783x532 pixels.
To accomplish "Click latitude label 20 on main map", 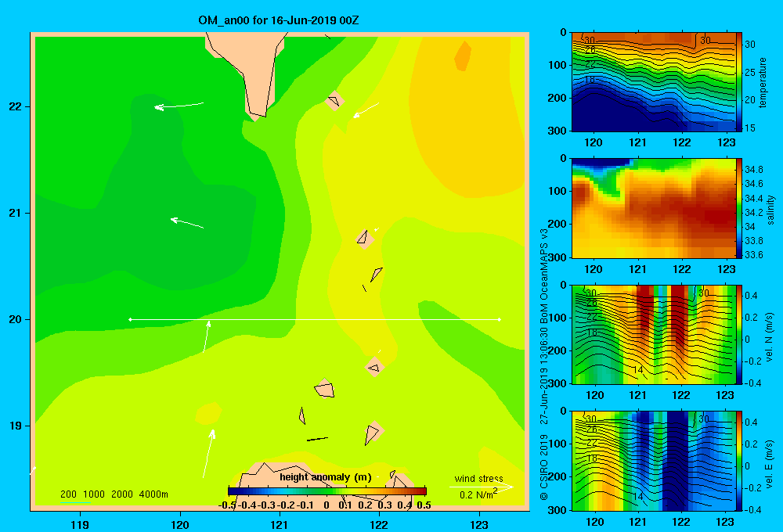I will coord(16,319).
